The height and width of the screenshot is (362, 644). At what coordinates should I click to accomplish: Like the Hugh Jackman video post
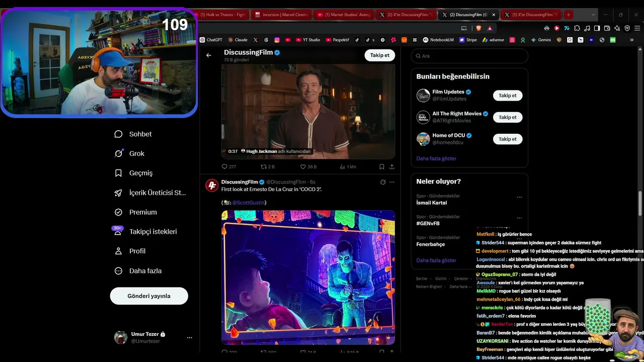click(308, 166)
